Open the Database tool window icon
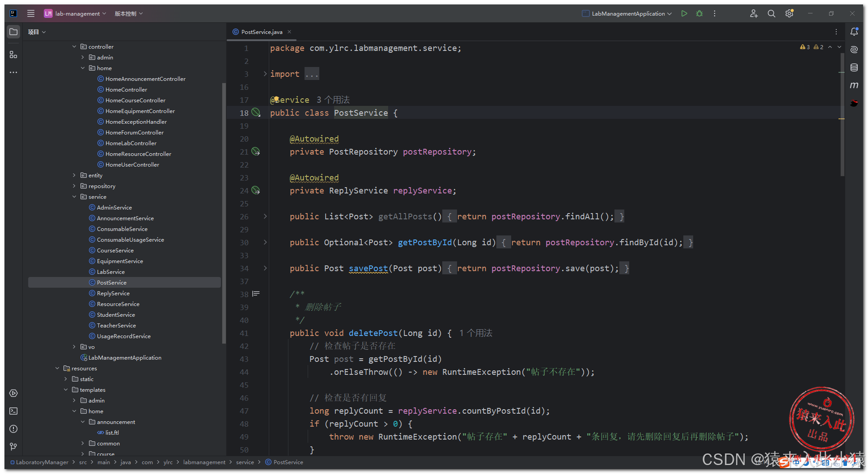Viewport: 868px width, 474px height. click(854, 67)
